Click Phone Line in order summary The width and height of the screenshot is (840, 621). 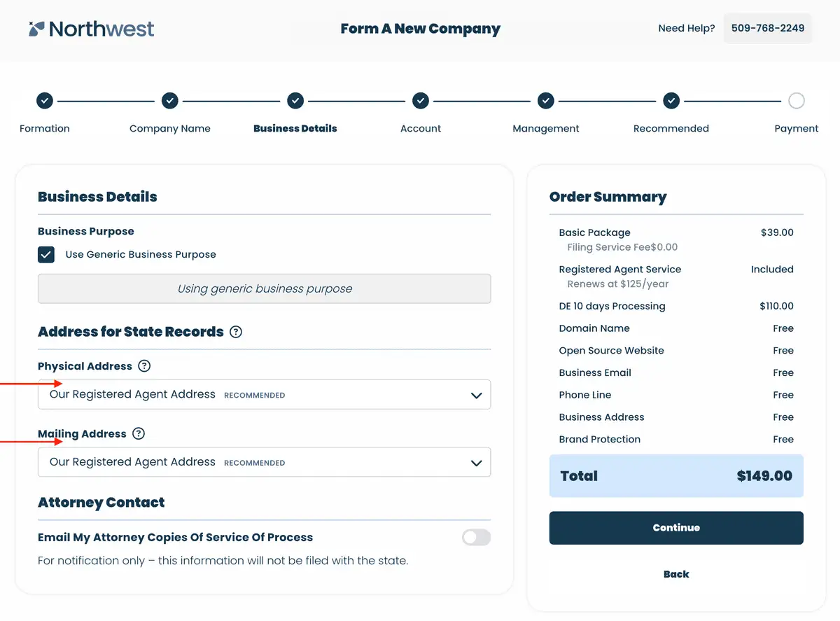click(585, 395)
